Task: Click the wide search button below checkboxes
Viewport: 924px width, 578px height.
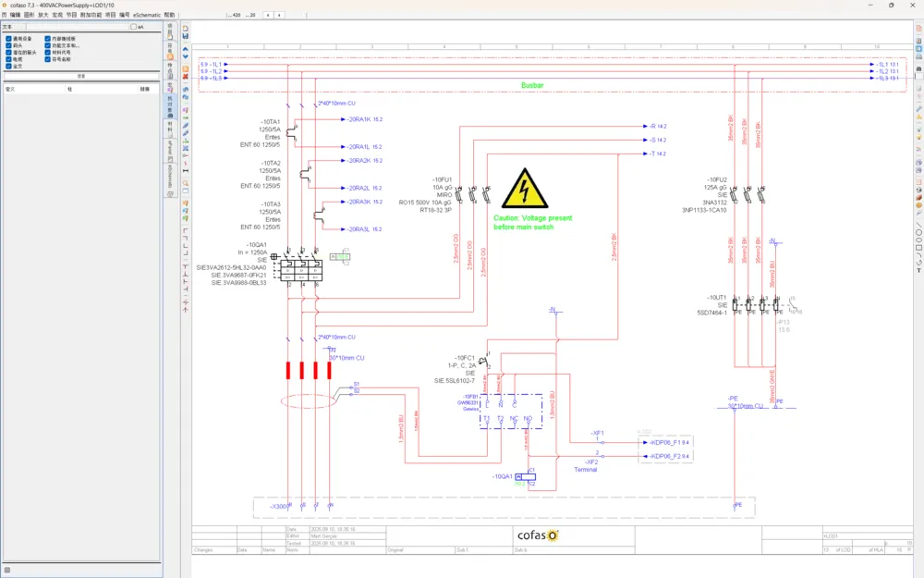Action: tap(81, 76)
